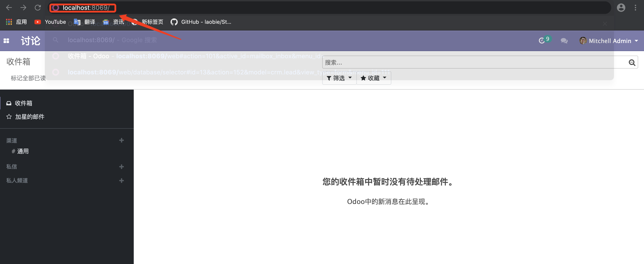Expand the 筛选 filter dropdown

pos(339,78)
